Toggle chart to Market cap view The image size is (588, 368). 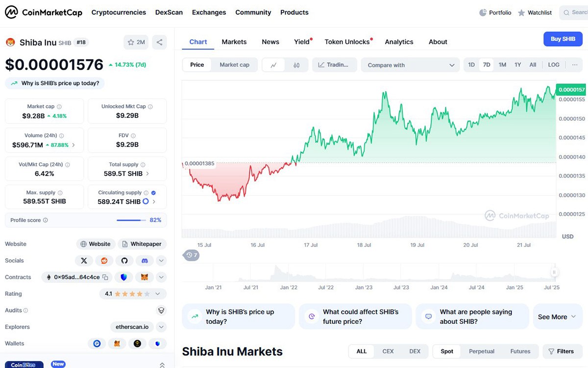[234, 65]
